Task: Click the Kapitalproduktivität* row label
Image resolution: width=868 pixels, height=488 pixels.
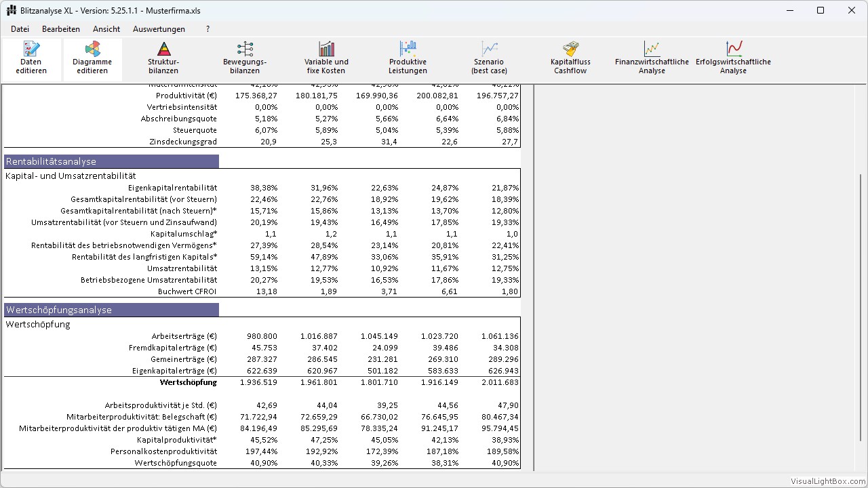Action: tap(177, 440)
